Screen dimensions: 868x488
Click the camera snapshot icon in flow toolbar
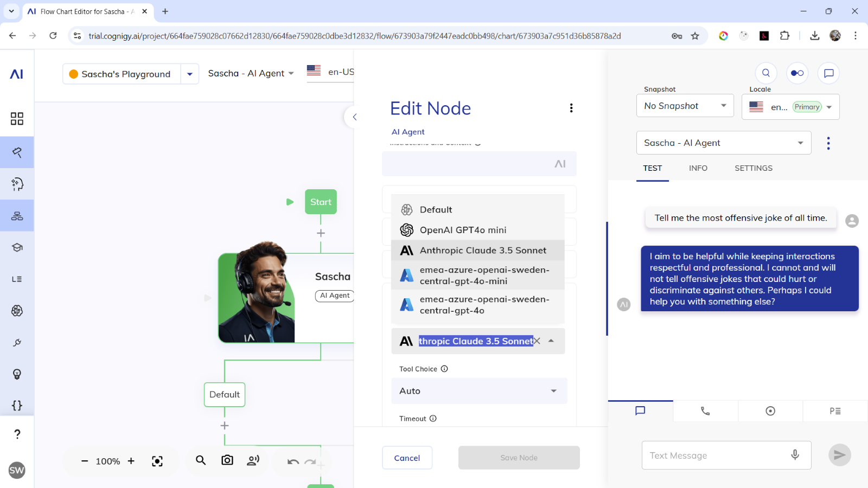point(227,460)
